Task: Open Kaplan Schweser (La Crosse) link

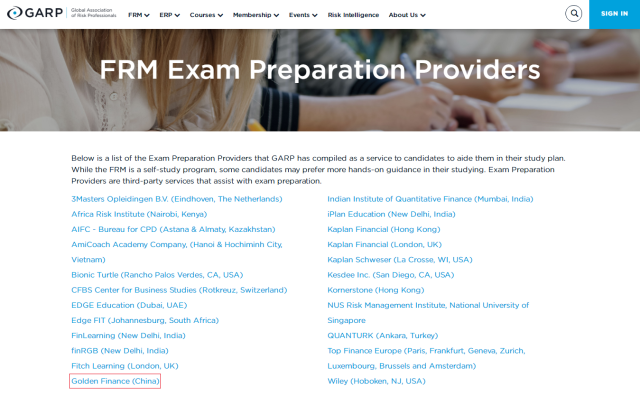Action: [x=400, y=260]
